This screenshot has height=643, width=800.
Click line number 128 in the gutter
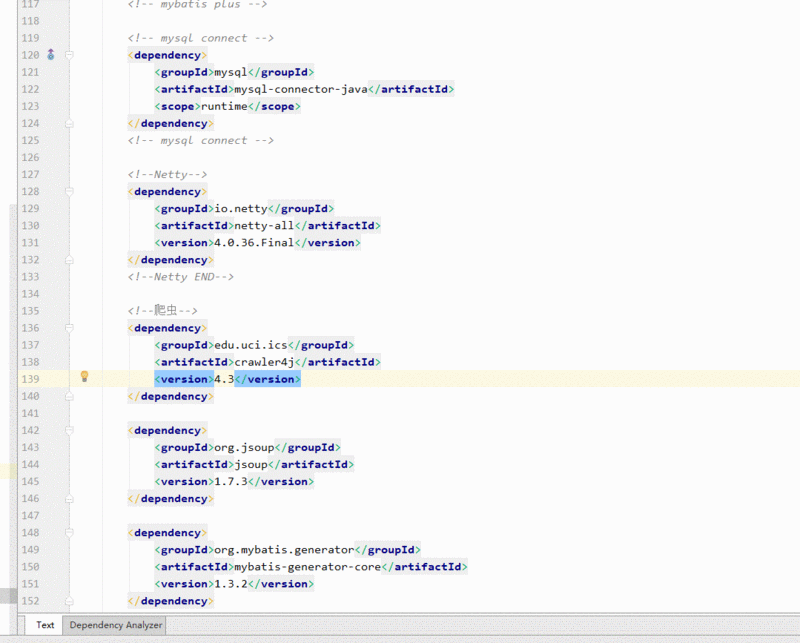point(30,191)
